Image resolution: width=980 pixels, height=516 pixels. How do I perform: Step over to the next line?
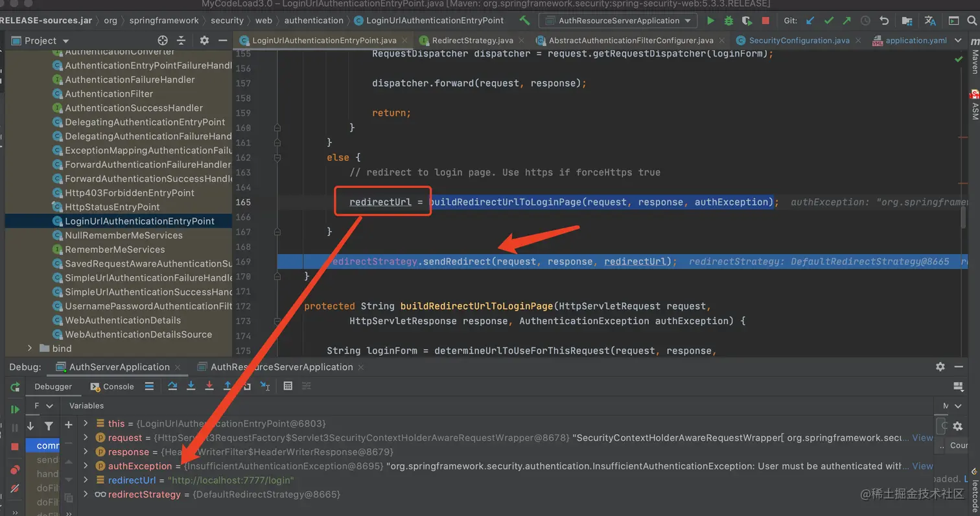(x=172, y=386)
